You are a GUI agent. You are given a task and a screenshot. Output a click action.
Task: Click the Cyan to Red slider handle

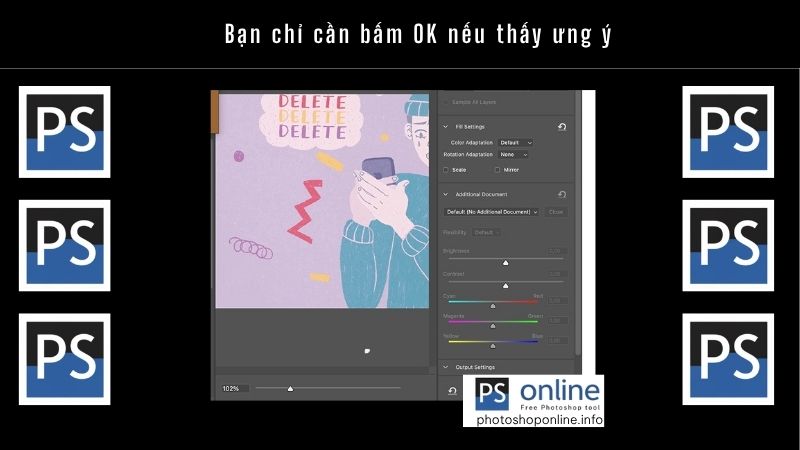493,306
